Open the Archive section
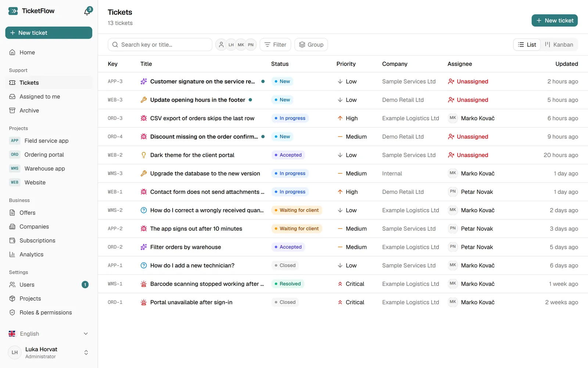This screenshot has width=588, height=368. coord(49,110)
